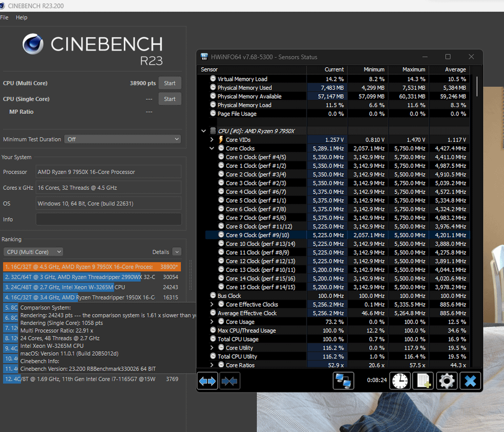Click the Maximum column header
504x432 pixels.
[409, 69]
